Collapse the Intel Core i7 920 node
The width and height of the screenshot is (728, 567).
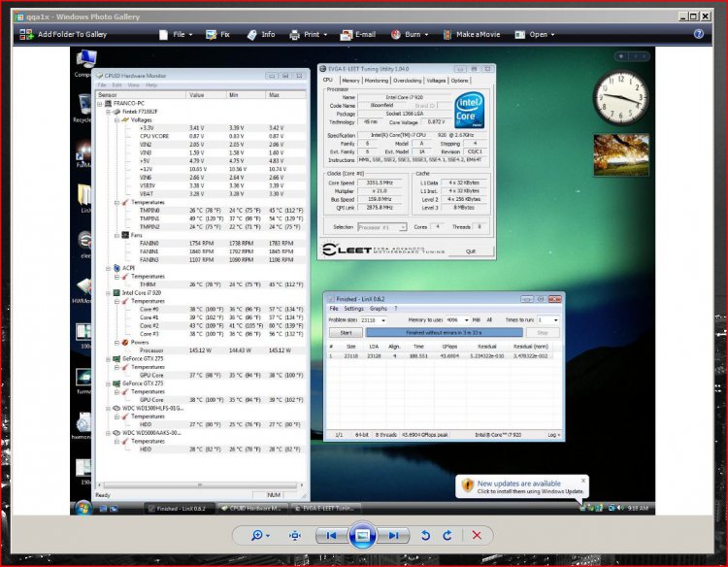(108, 293)
